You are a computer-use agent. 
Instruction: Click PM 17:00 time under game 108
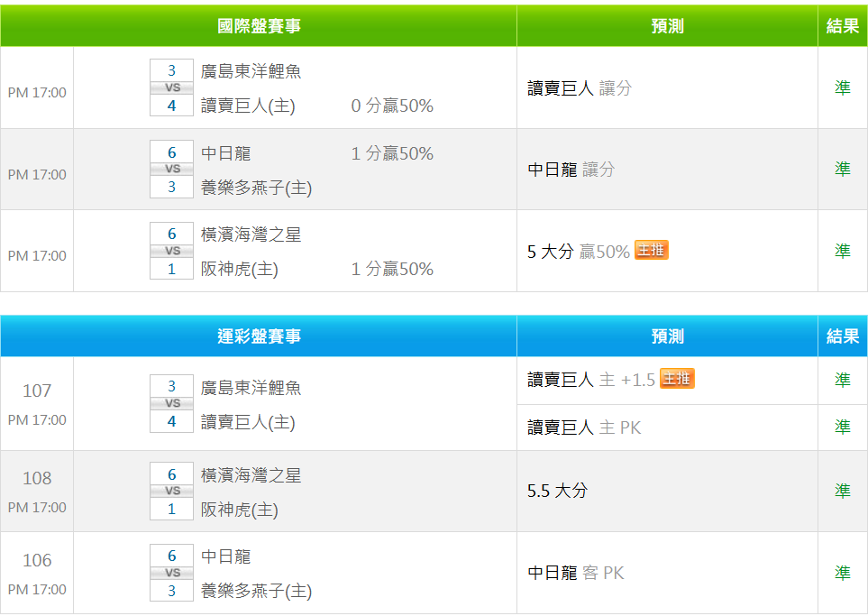click(37, 508)
